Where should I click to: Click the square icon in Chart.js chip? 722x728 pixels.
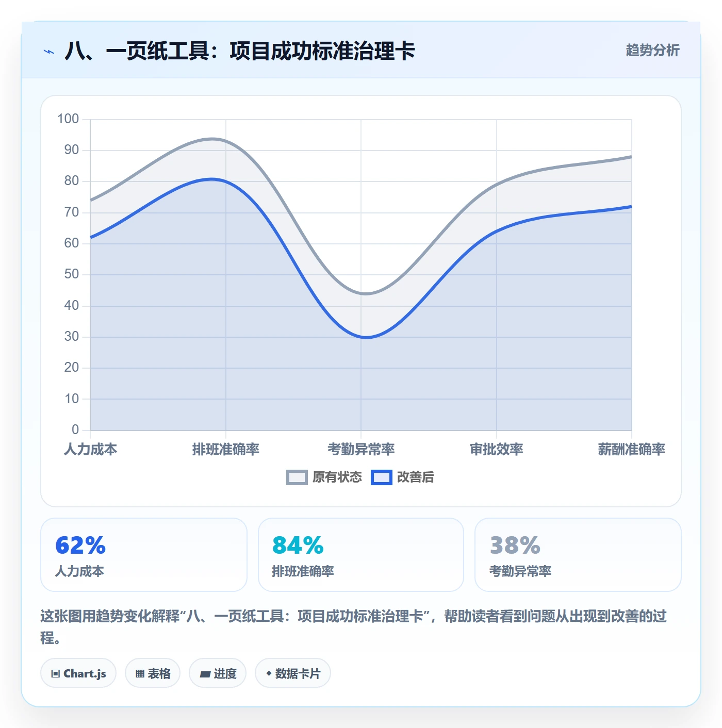(56, 673)
